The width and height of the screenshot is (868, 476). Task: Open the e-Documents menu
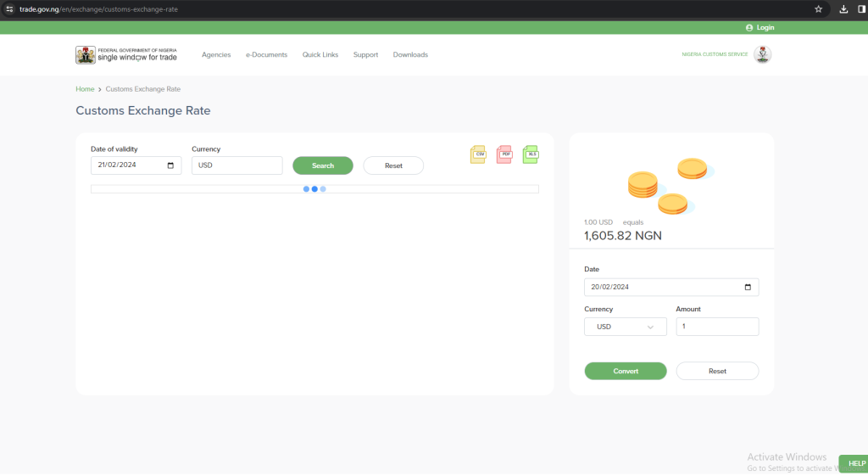[x=266, y=55]
